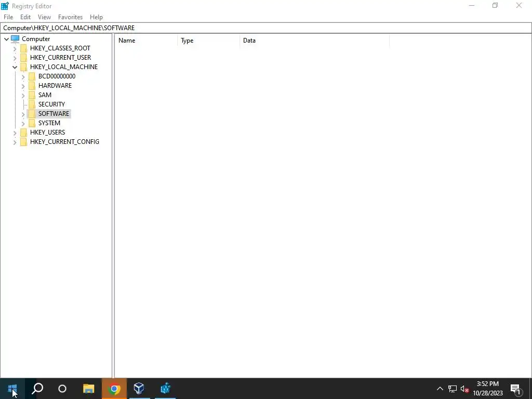Click the SYSTEM folder icon
This screenshot has height=399, width=532.
[32, 123]
